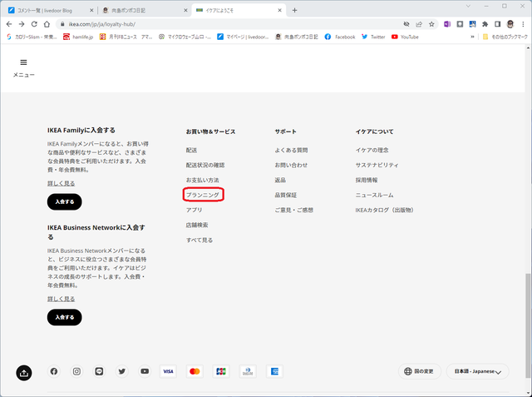
Task: Open the よくある質問 link
Action: (x=291, y=150)
